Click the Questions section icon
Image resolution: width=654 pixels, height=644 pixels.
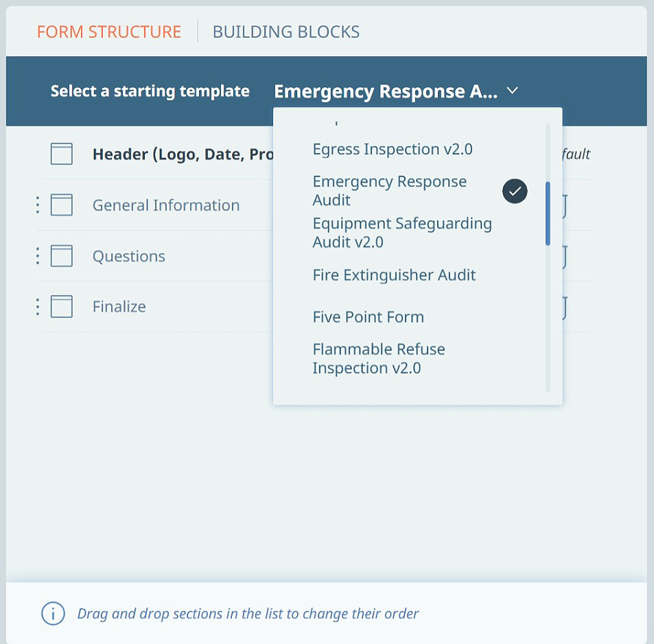point(61,256)
